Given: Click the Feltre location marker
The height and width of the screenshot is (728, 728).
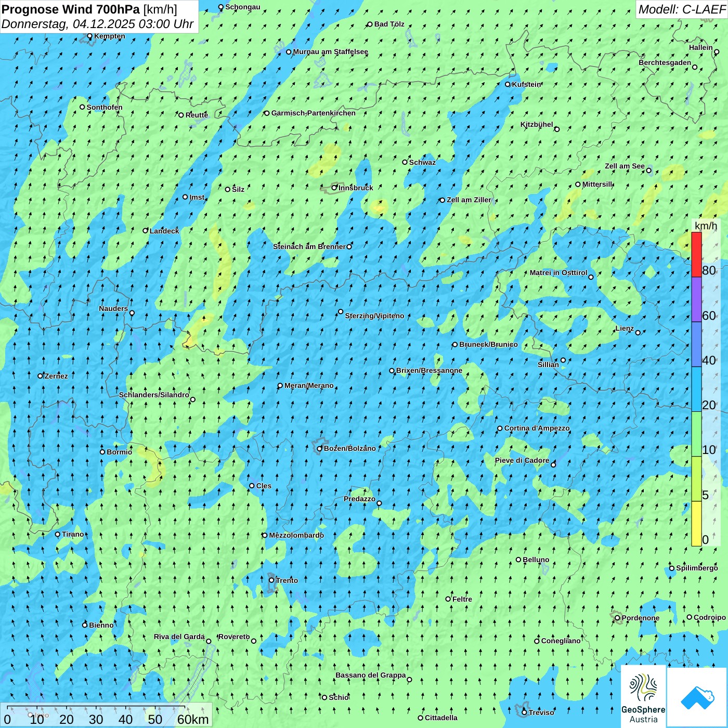Looking at the screenshot, I should point(448,599).
